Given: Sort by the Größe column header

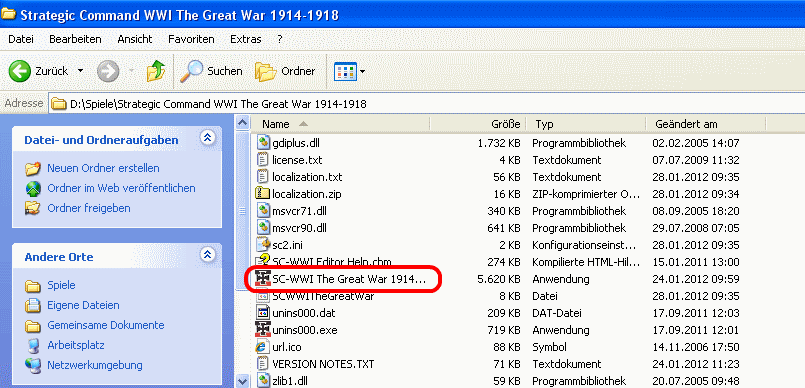Looking at the screenshot, I should [x=477, y=124].
